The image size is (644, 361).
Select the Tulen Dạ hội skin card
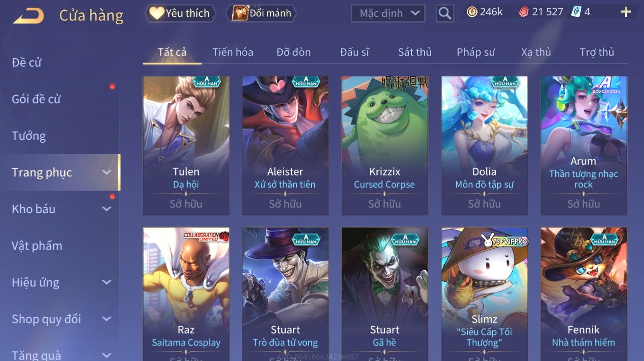(x=186, y=146)
